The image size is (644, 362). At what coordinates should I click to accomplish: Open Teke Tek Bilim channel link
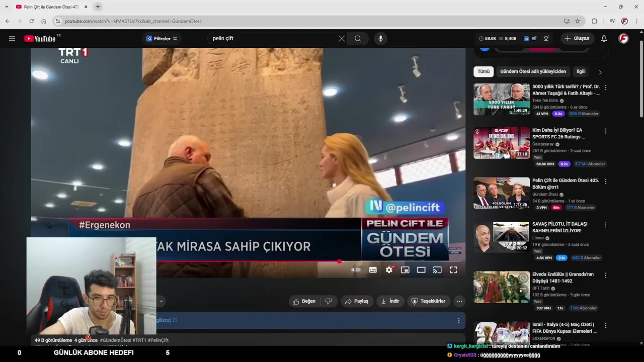pos(545,101)
